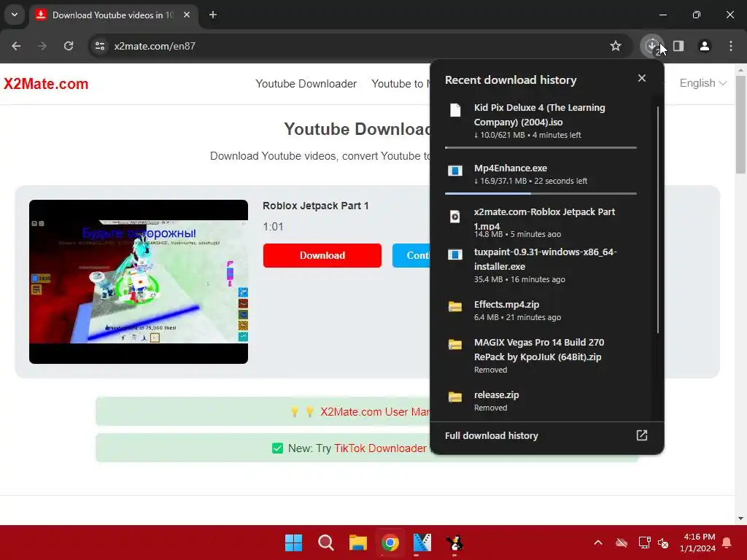Open the Youtube to nav link
This screenshot has height=560, width=747.
(400, 84)
